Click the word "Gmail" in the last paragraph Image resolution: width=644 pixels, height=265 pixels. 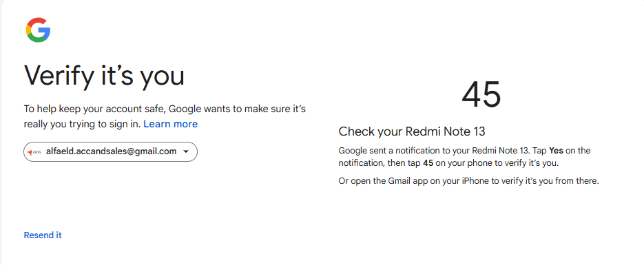point(399,181)
